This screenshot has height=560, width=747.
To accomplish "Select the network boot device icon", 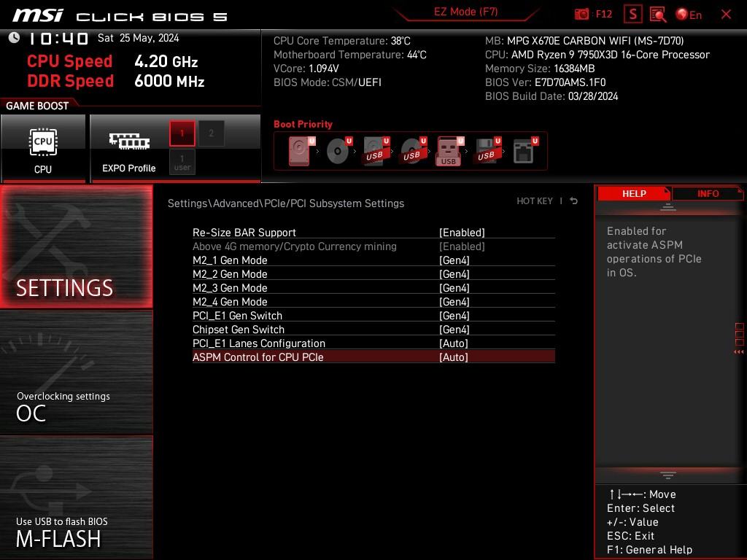I will (525, 150).
